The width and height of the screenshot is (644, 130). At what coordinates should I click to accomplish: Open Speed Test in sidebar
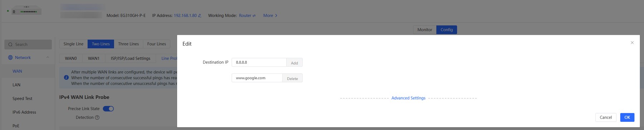(x=23, y=98)
